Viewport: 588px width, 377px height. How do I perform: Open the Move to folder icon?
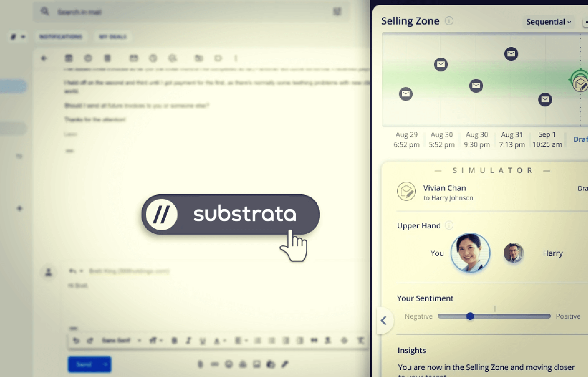(198, 58)
